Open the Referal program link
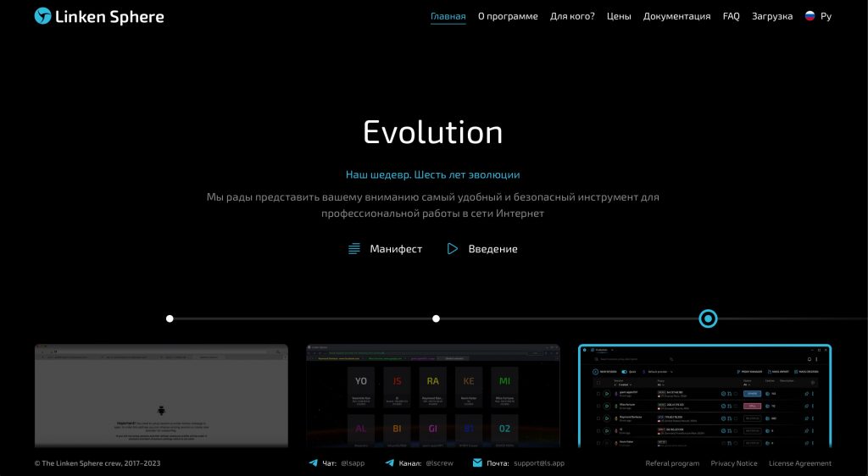 672,463
